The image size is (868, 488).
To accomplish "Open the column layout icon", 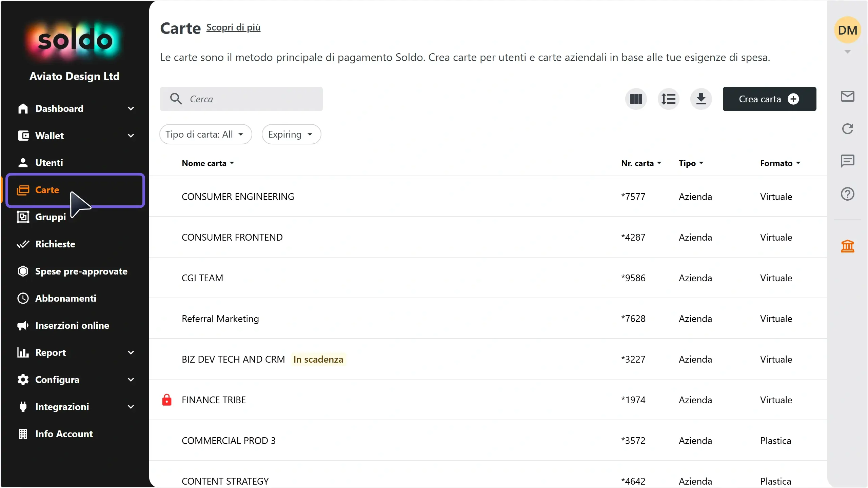I will click(x=636, y=99).
